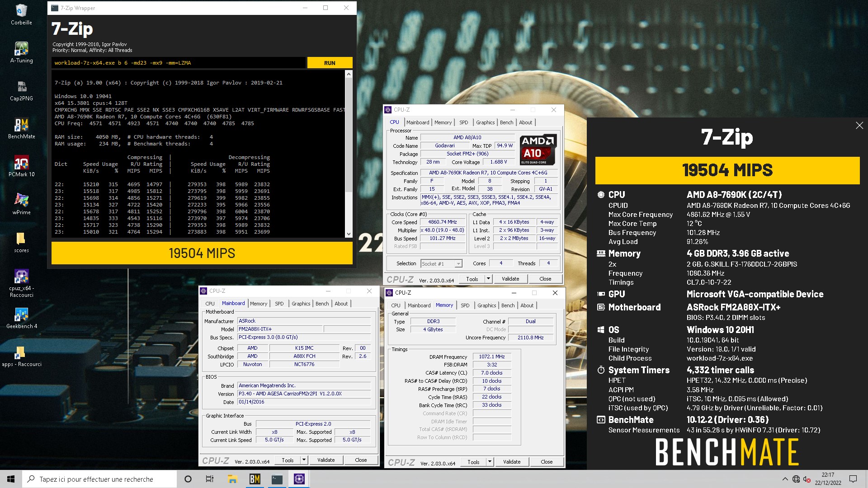Show hidden system tray icons
Screen dimensions: 868x488
(x=785, y=479)
